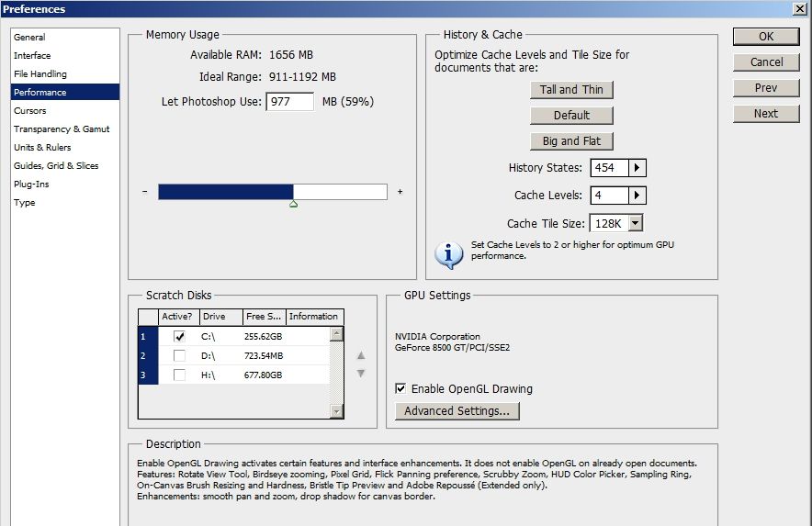
Task: Click the History States value field
Action: point(610,168)
